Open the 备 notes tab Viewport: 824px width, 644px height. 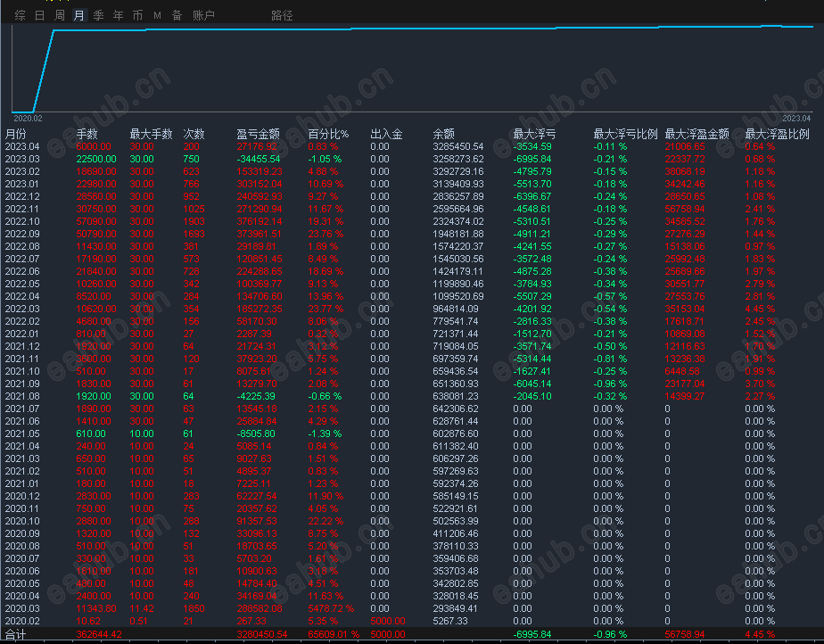pos(177,15)
